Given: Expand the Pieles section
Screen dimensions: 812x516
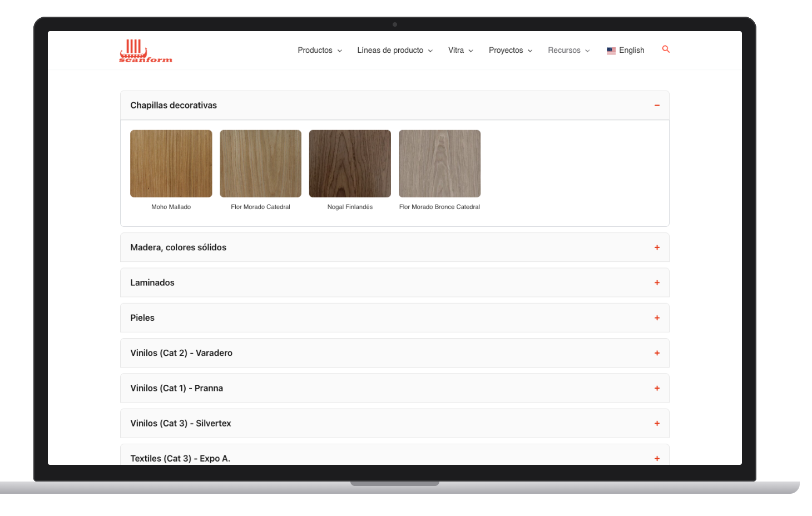Looking at the screenshot, I should [395, 317].
